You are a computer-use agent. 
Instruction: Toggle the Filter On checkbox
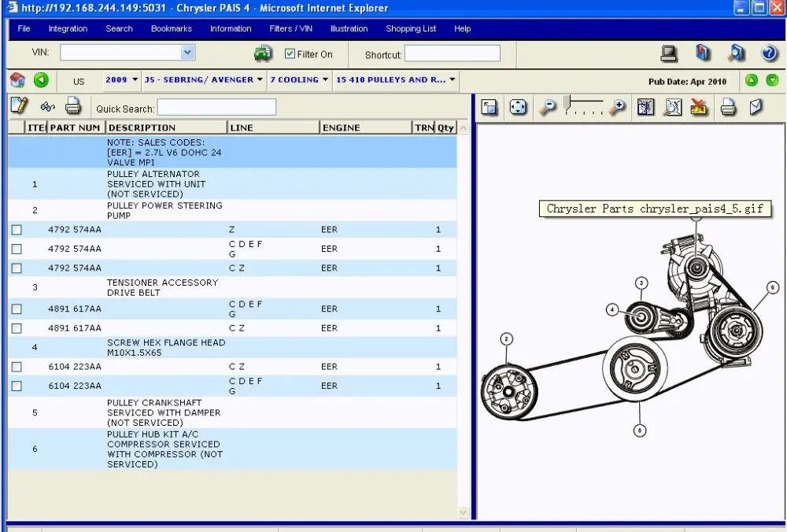pos(290,54)
